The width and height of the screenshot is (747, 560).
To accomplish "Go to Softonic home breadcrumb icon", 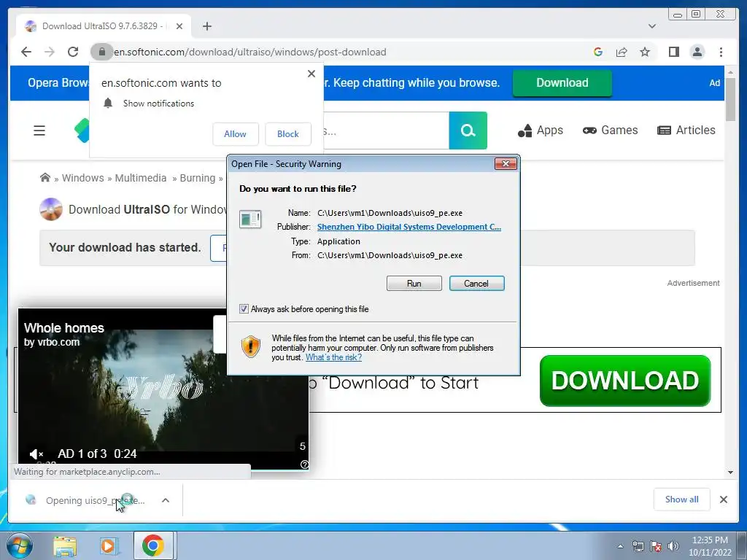I will (x=44, y=178).
